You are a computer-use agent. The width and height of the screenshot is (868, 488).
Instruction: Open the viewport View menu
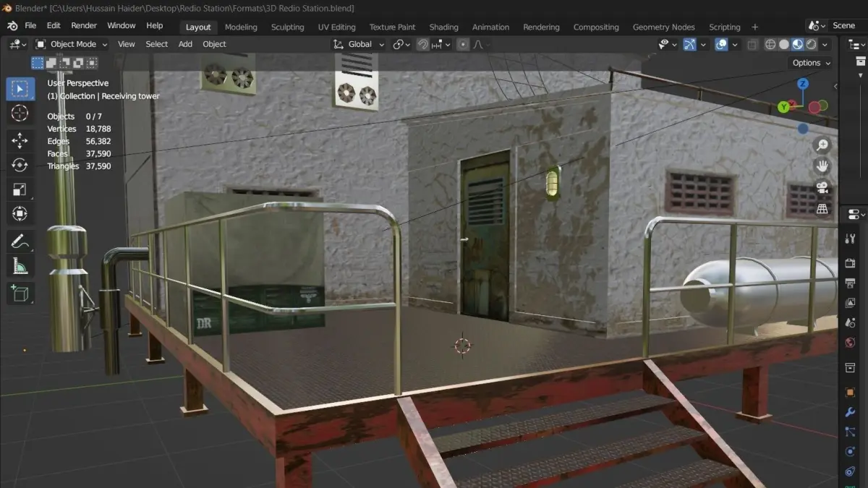click(x=127, y=44)
